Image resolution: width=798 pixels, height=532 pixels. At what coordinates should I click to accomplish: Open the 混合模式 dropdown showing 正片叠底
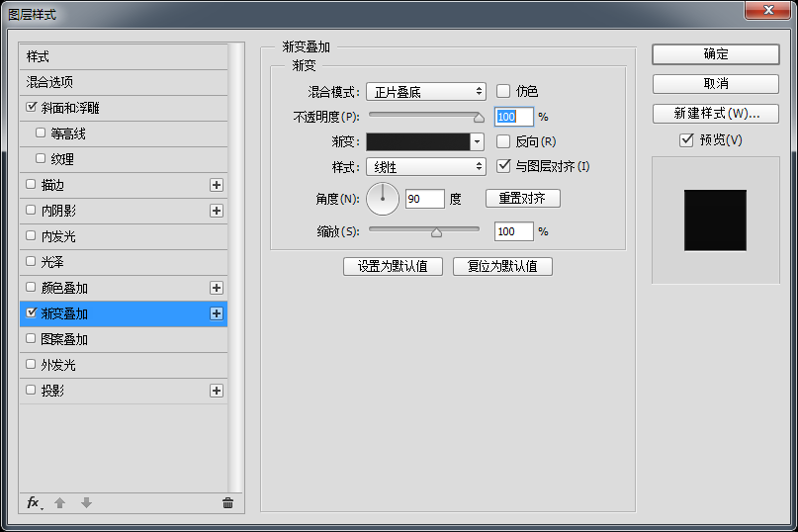tap(426, 92)
